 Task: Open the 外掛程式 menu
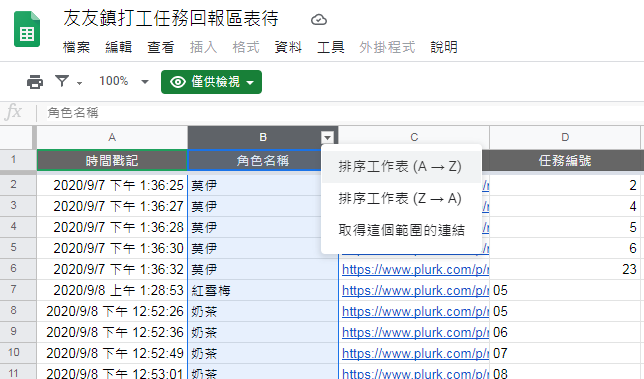pyautogui.click(x=387, y=47)
